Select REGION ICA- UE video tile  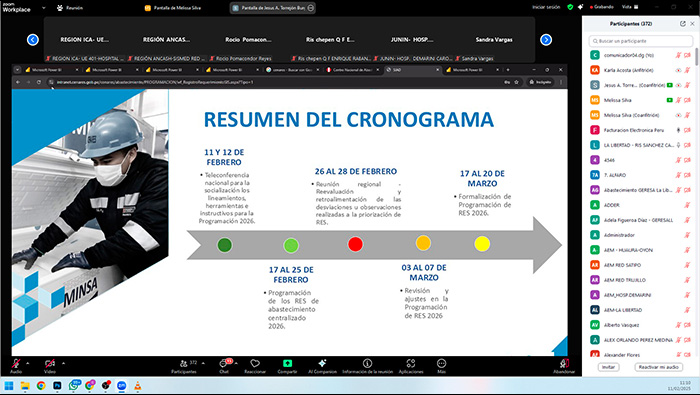tap(84, 40)
